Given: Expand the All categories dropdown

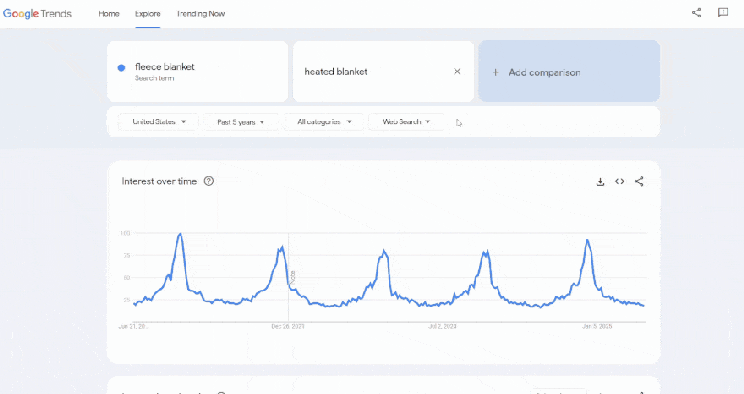Looking at the screenshot, I should click(324, 122).
